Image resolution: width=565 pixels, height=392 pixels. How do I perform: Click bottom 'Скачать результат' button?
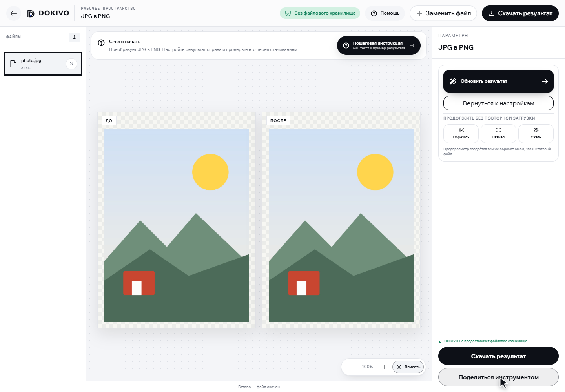[x=498, y=356]
